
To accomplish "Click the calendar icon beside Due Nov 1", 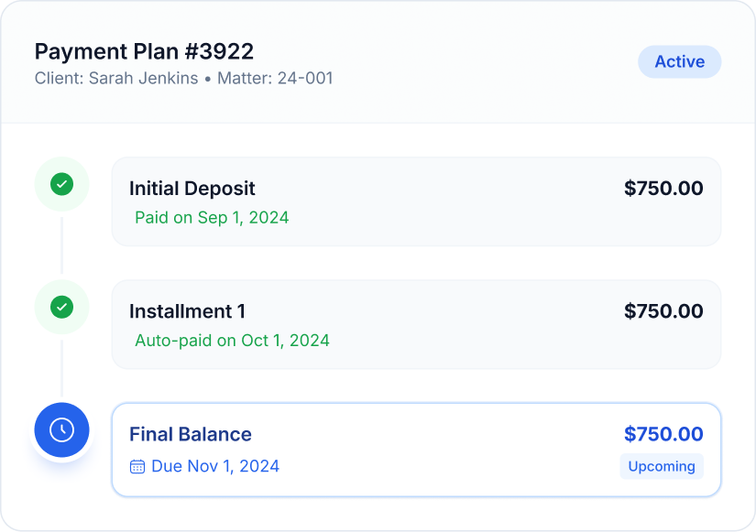I will 137,466.
